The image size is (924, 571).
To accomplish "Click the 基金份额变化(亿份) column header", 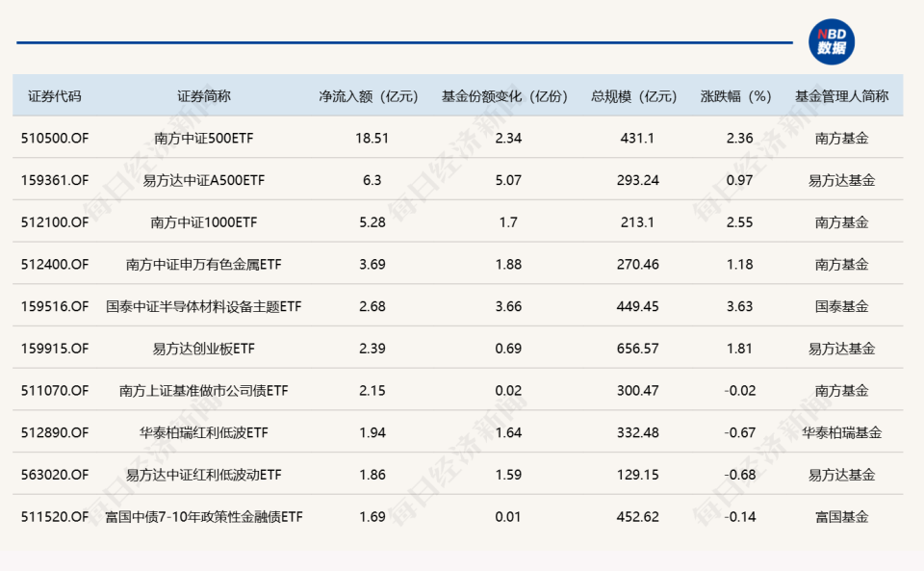I will point(505,96).
